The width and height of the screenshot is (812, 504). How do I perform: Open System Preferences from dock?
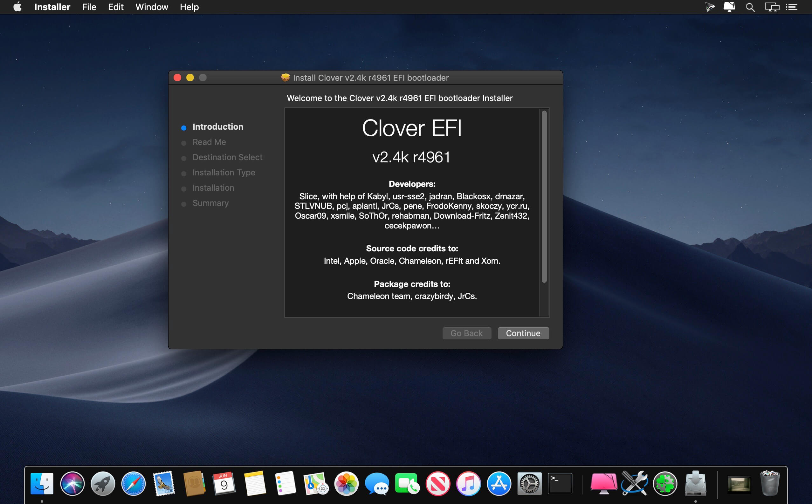click(530, 483)
